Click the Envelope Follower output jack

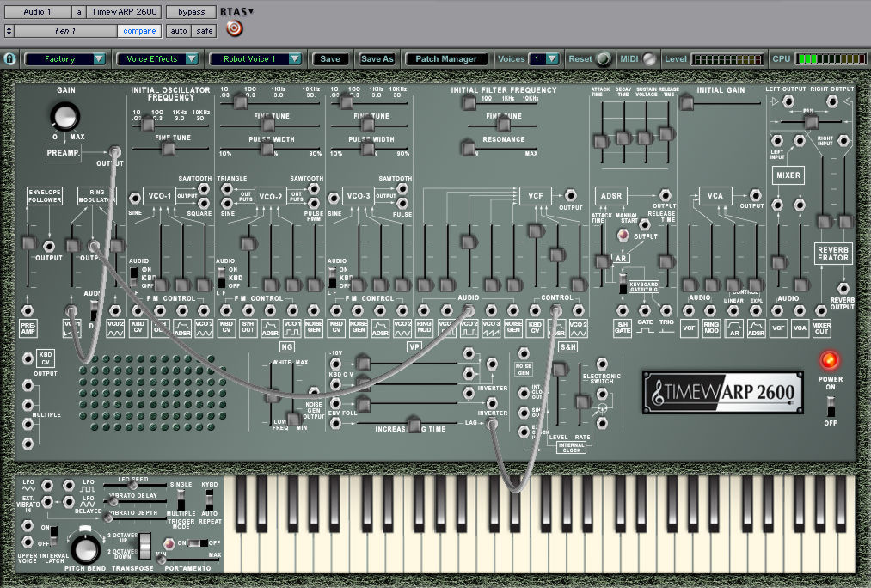coord(49,246)
